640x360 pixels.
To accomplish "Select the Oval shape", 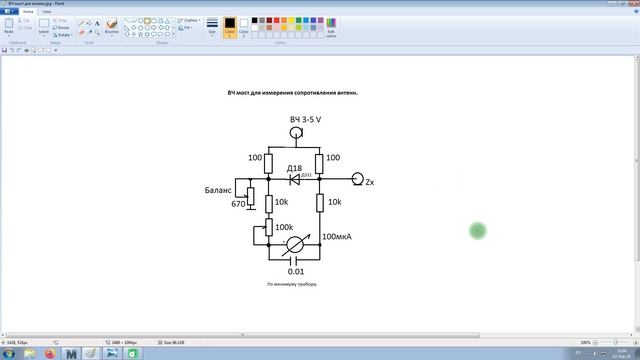I will pyautogui.click(x=140, y=21).
